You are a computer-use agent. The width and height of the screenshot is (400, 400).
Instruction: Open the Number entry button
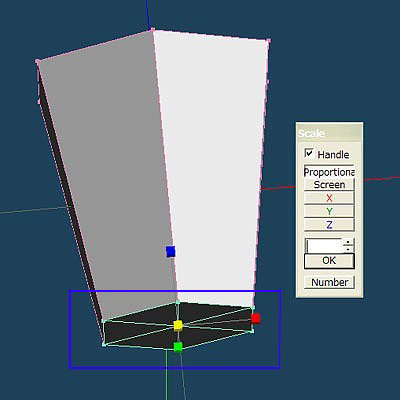[x=329, y=282]
